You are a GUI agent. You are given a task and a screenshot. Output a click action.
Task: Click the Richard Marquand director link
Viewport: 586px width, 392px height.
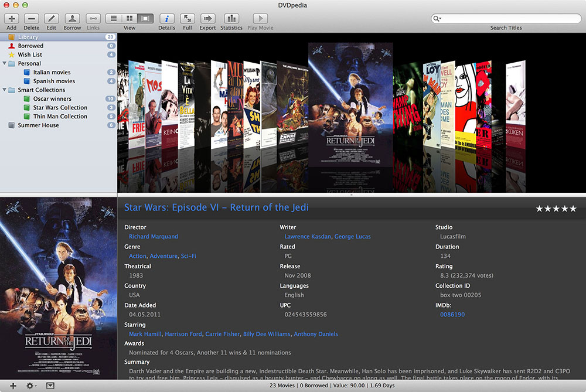[154, 237]
